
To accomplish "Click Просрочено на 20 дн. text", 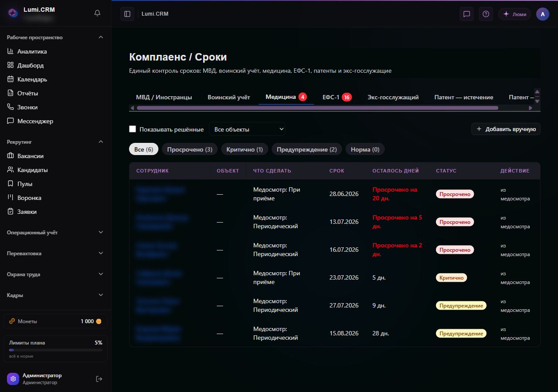I will pos(395,194).
